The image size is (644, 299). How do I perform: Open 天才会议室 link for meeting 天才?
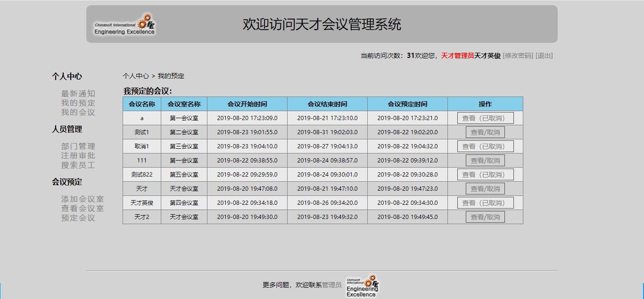[184, 188]
